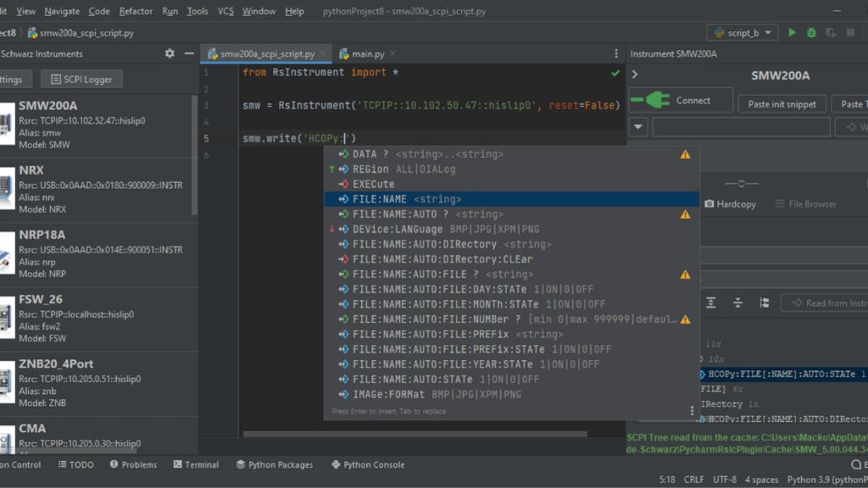Click editor tabs three-dot options icon
The image size is (868, 488).
[616, 53]
